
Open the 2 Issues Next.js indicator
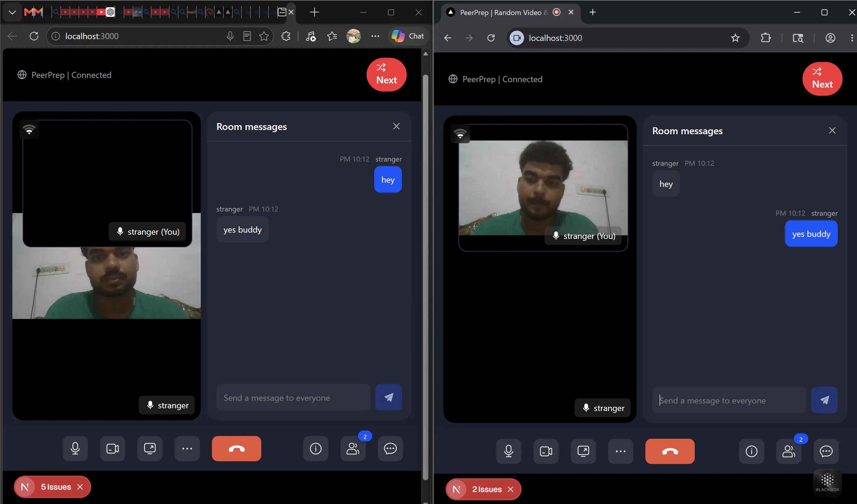click(x=487, y=489)
